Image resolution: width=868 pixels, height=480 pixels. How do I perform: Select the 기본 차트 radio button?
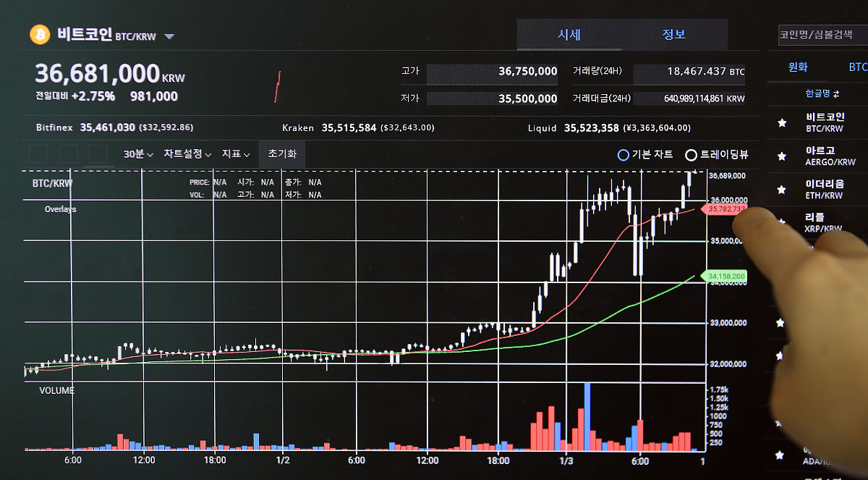(623, 155)
